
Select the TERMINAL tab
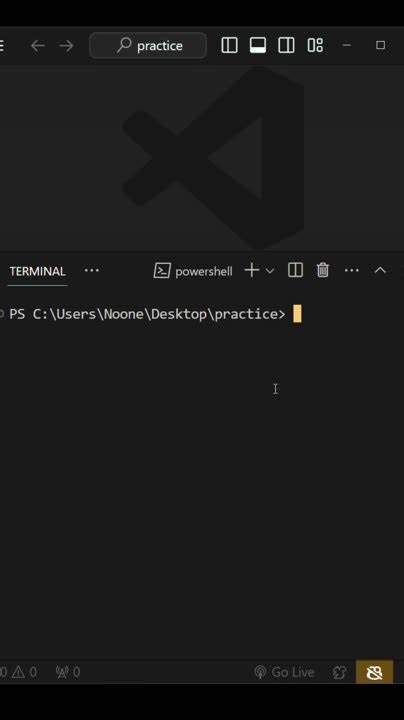37,271
